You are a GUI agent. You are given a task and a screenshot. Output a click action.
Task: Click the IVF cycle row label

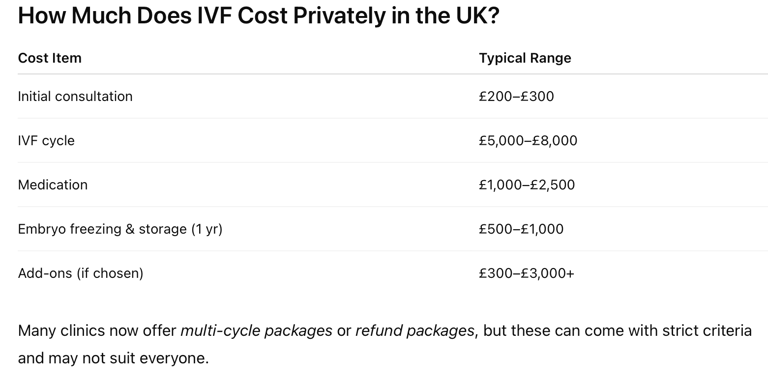point(46,141)
